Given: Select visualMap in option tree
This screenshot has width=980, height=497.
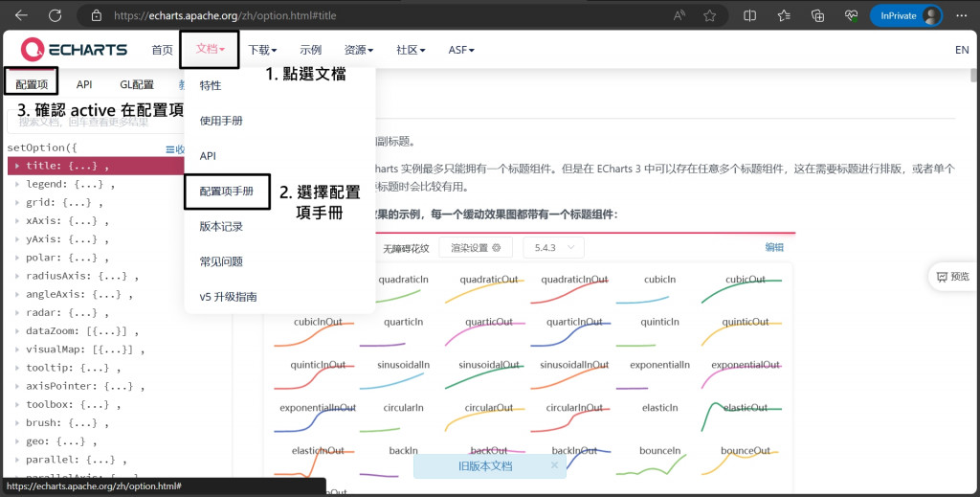Looking at the screenshot, I should (x=85, y=349).
